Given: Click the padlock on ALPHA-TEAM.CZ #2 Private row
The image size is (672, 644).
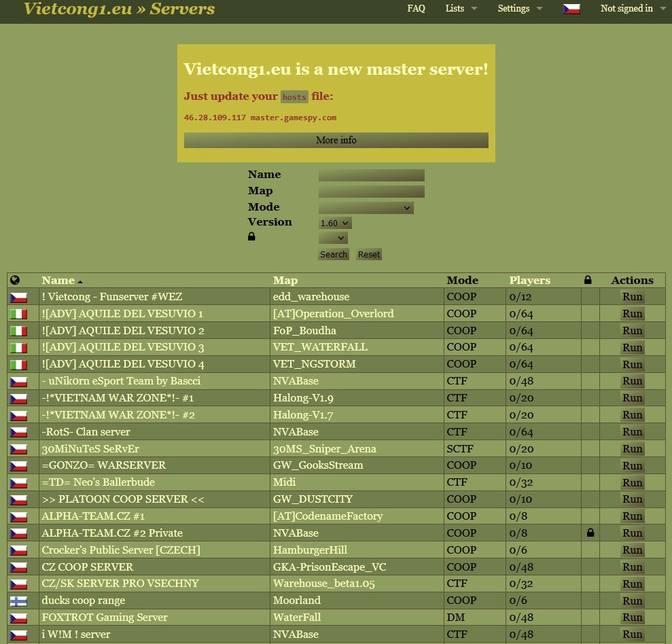Looking at the screenshot, I should [x=590, y=533].
